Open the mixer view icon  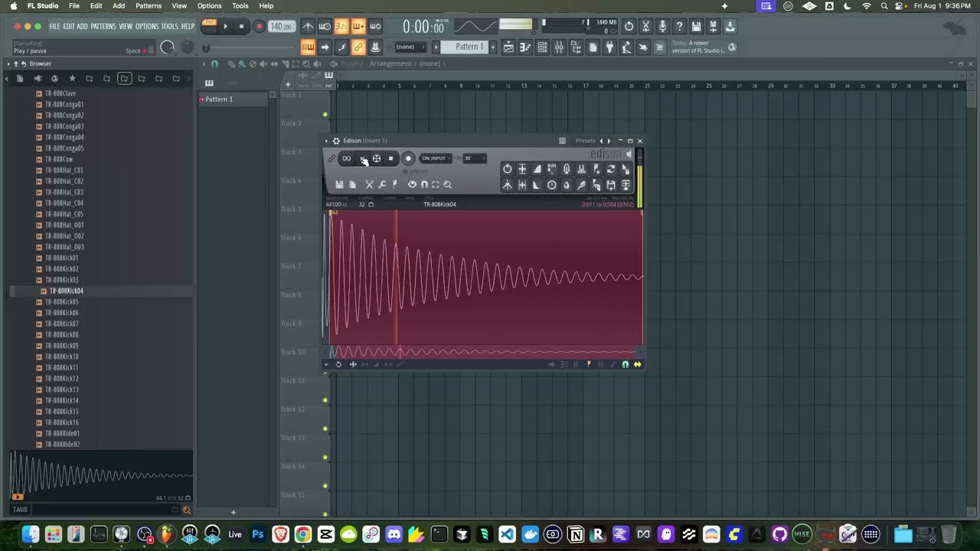click(x=560, y=47)
